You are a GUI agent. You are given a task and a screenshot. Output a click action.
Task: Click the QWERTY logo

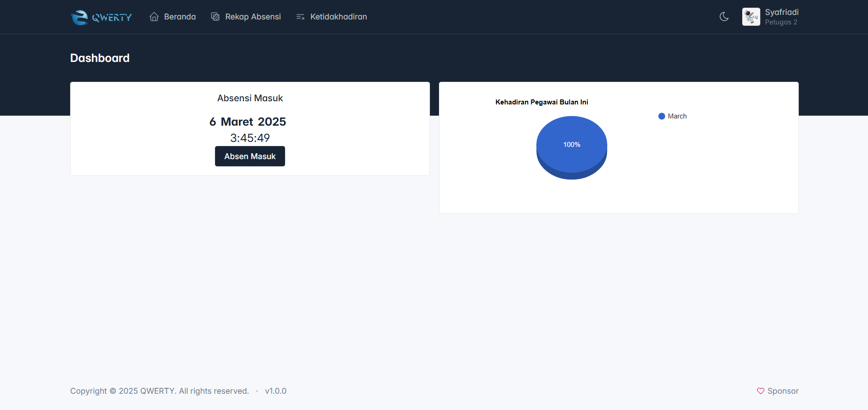click(x=101, y=17)
